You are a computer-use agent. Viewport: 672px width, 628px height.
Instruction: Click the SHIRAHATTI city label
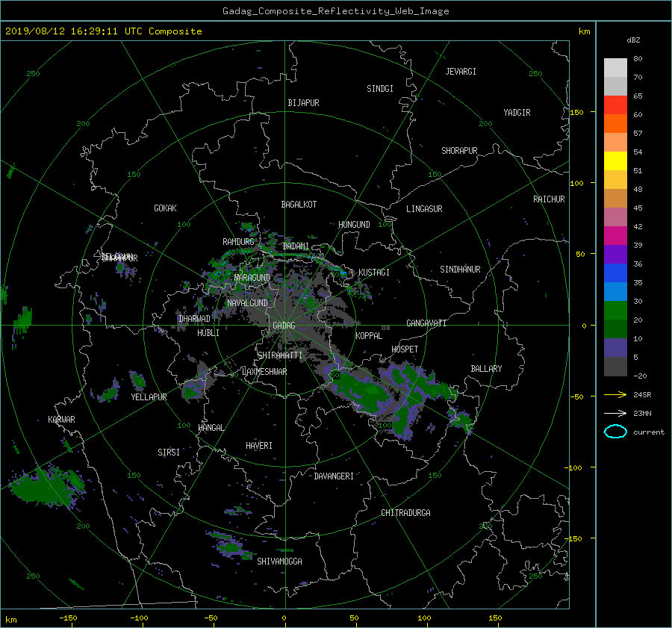pos(280,355)
